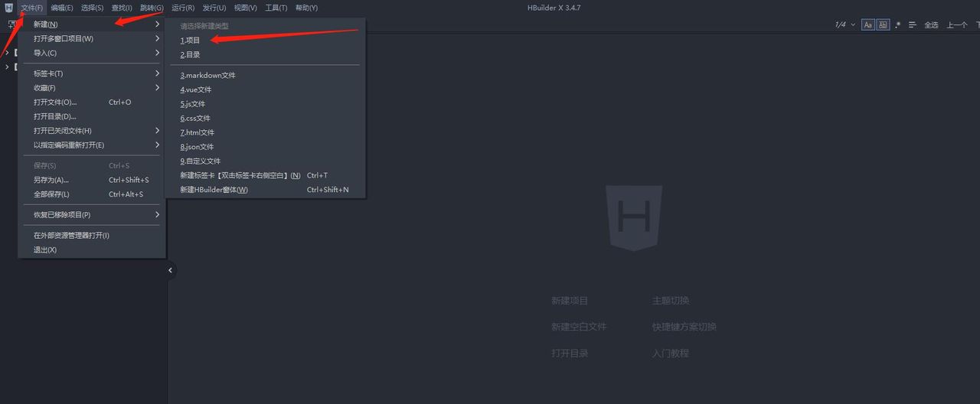Image resolution: width=980 pixels, height=404 pixels.
Task: Choose 新建标签卡 (Ctrl+T) entry
Action: point(265,175)
